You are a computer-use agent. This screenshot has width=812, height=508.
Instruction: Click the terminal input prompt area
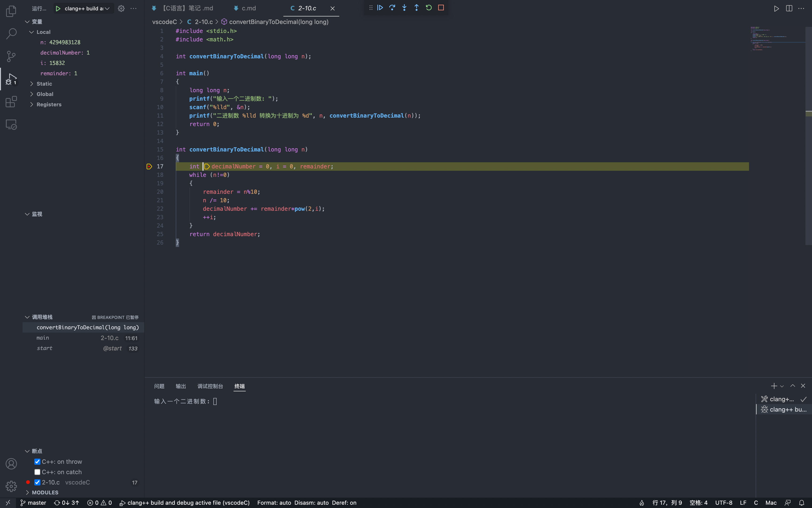tap(215, 401)
